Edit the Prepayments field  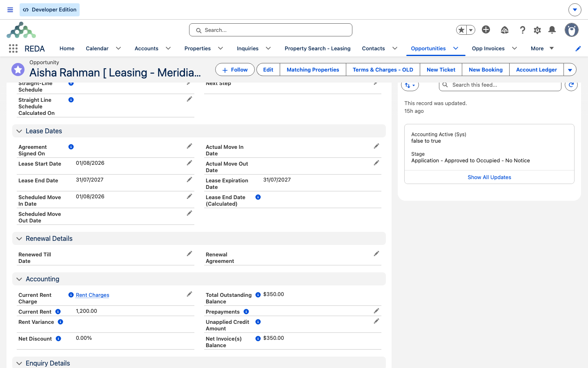point(376,311)
